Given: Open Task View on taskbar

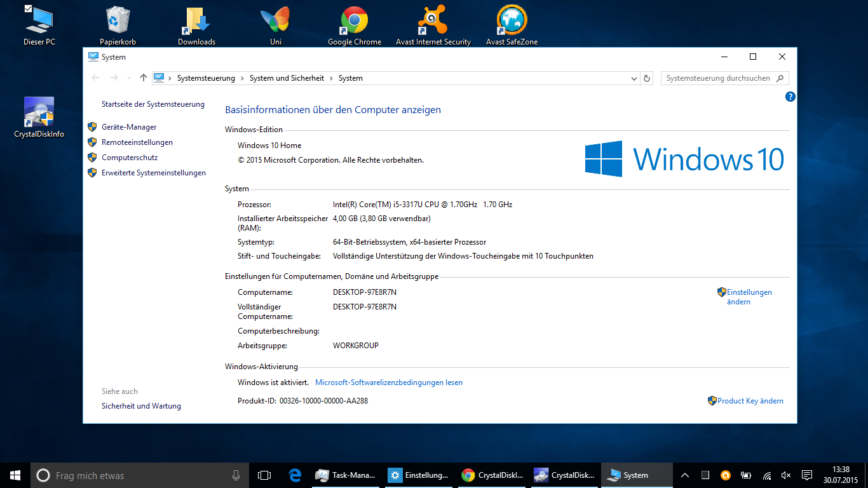Looking at the screenshot, I should pos(264,475).
